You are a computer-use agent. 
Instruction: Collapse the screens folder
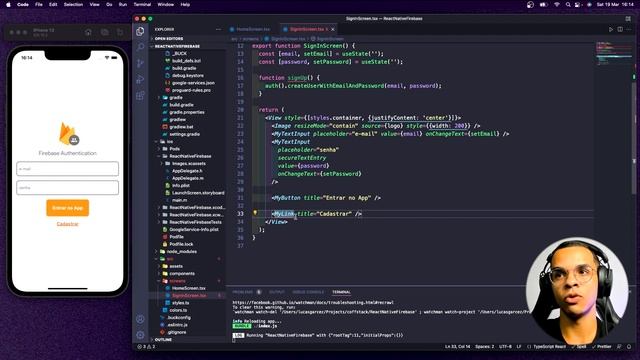click(x=177, y=281)
